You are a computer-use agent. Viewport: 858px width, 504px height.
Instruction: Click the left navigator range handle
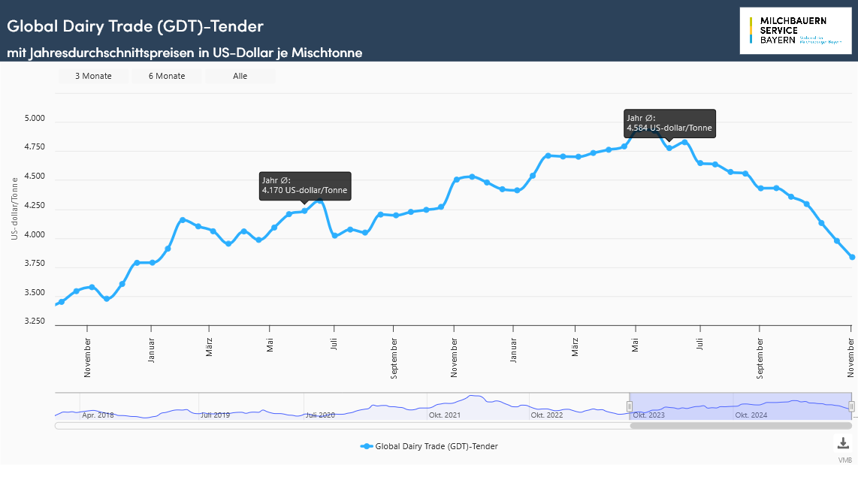pos(630,406)
